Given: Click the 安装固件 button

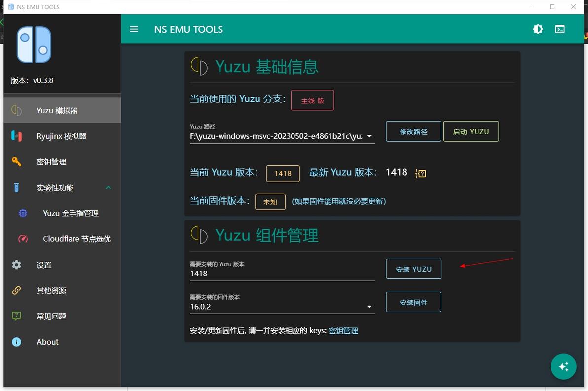Looking at the screenshot, I should tap(413, 302).
